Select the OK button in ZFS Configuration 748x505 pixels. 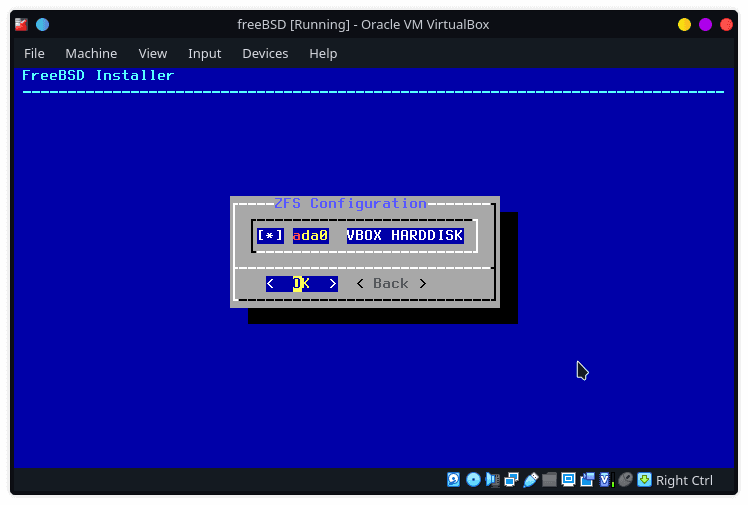coord(301,284)
